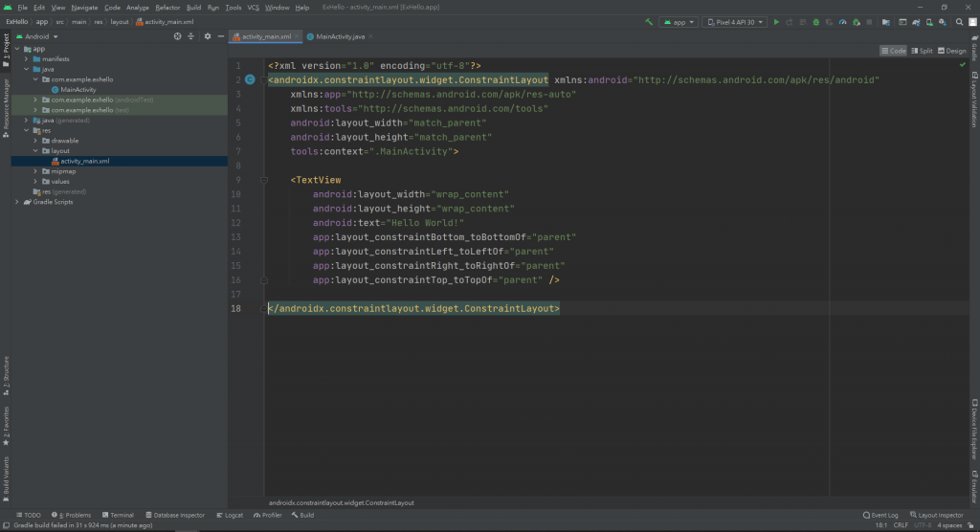The image size is (980, 532).
Task: Open Project Structure icon in toolbar
Action: point(885,22)
